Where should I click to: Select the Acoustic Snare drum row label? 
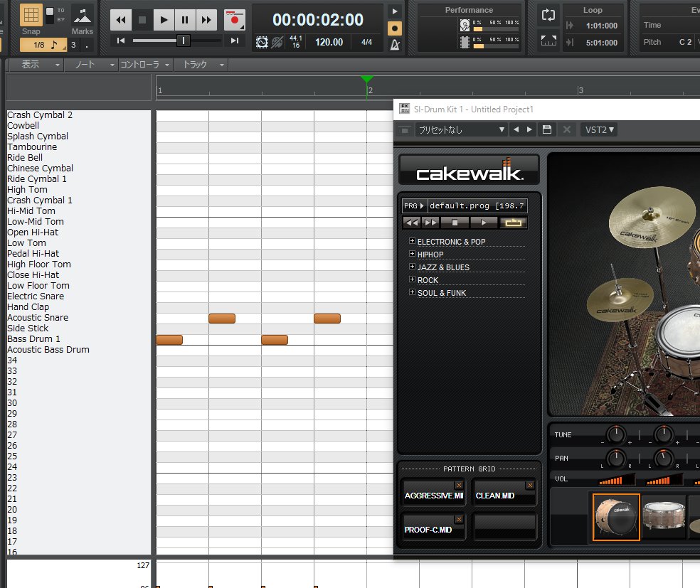pyautogui.click(x=38, y=318)
